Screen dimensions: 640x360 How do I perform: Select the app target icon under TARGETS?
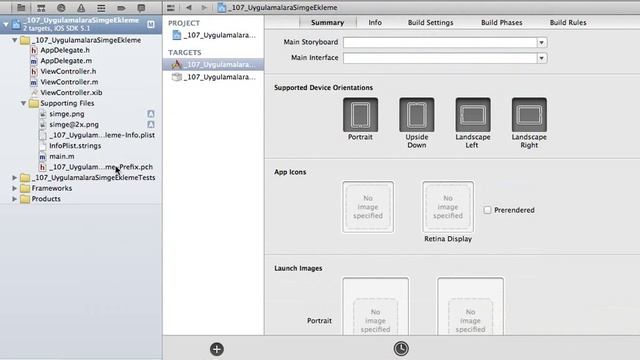click(x=176, y=64)
